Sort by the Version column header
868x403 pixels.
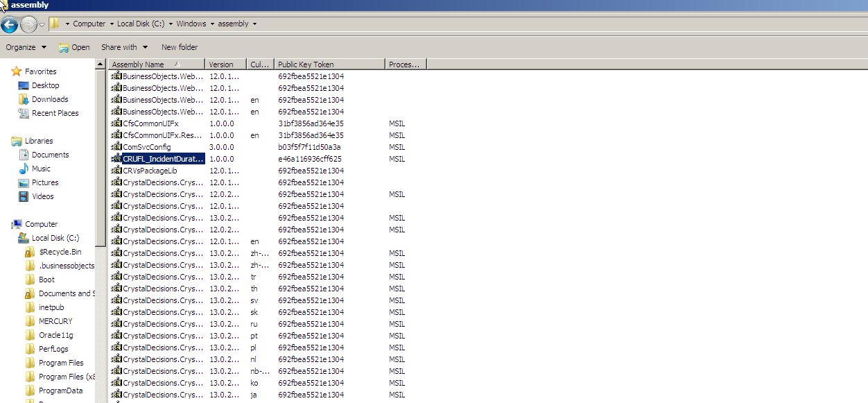(220, 64)
